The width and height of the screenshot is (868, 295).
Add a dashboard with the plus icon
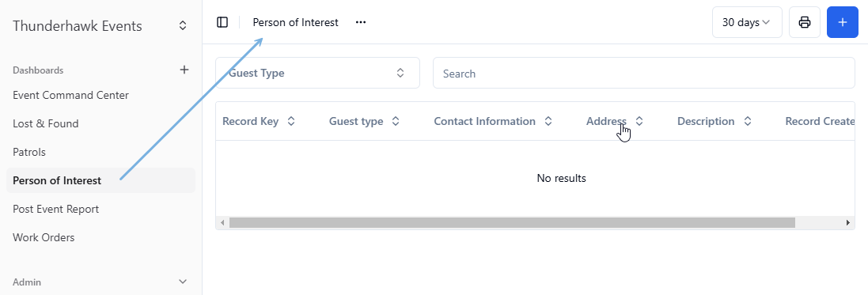pyautogui.click(x=184, y=70)
